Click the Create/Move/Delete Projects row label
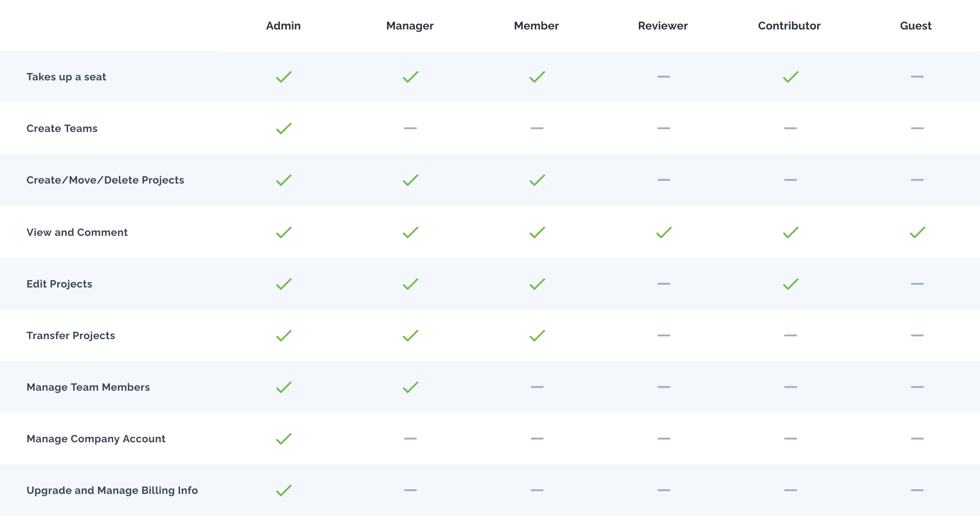Screen dimensions: 980x516 point(105,180)
